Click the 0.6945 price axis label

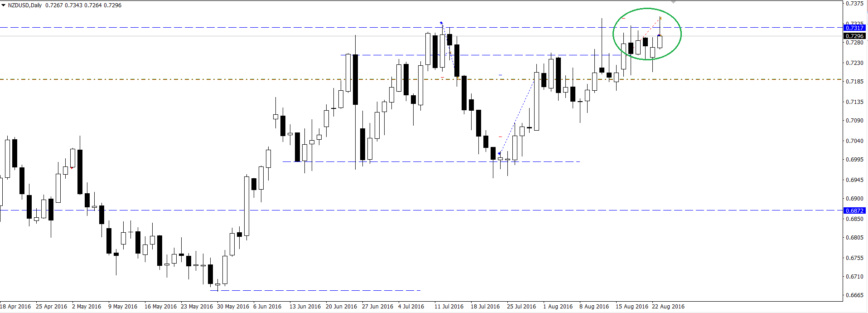click(x=855, y=180)
